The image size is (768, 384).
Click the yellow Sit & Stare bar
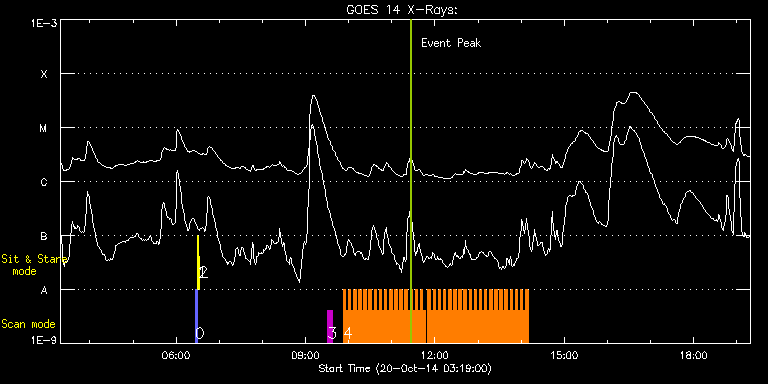[198, 263]
